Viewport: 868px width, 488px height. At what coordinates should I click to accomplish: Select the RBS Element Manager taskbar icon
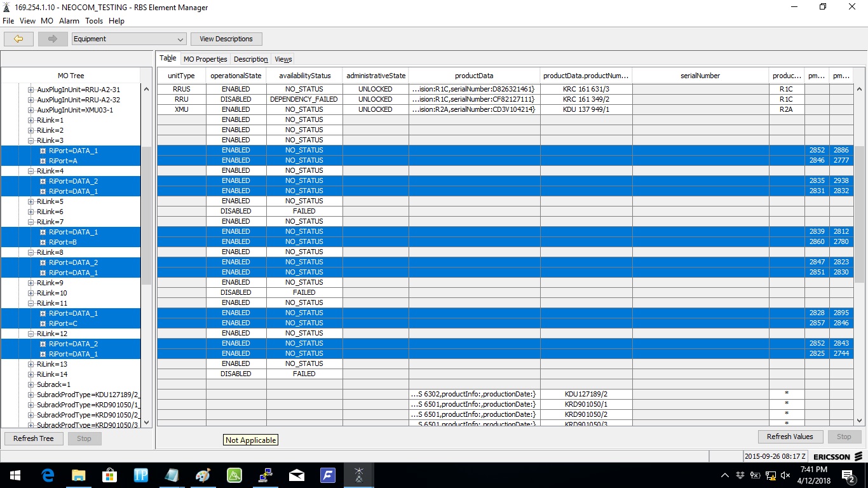pos(359,475)
